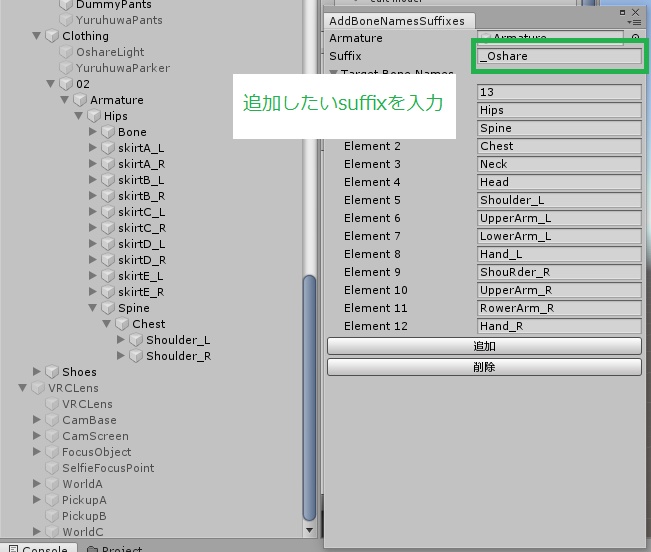Click the PickupB cube icon

(52, 516)
